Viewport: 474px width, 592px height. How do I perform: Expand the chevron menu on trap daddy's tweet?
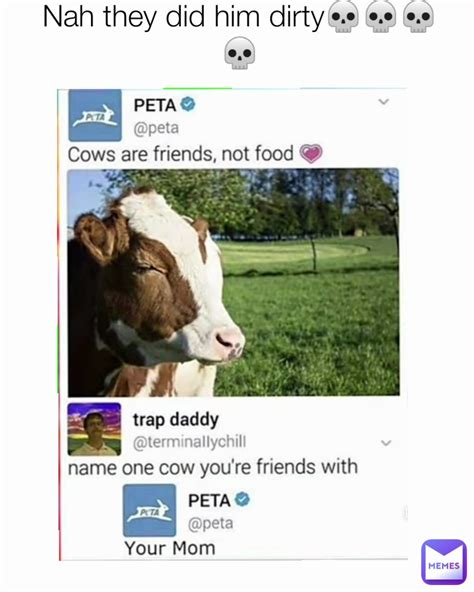(x=386, y=442)
